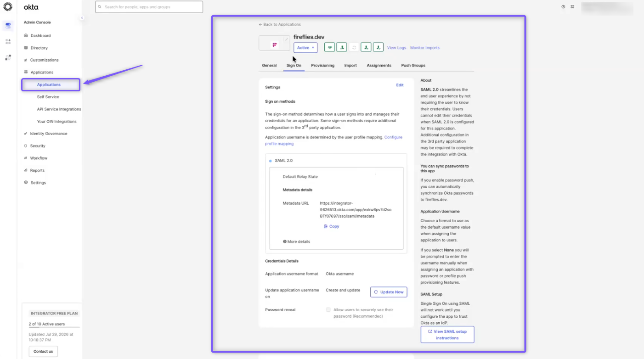This screenshot has width=644, height=359.
Task: Open the app launcher grid in top bar
Action: [572, 7]
